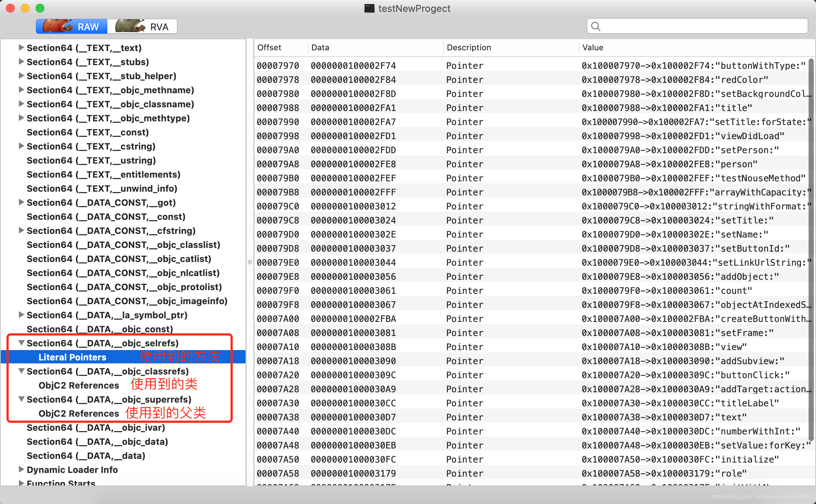Select Literal Pointers tree item
Image resolution: width=816 pixels, height=504 pixels.
(73, 357)
